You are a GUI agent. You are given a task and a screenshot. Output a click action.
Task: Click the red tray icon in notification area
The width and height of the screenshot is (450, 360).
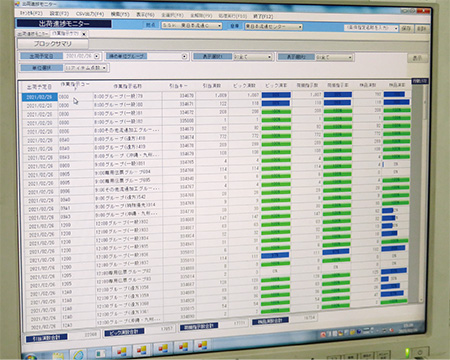(323, 334)
